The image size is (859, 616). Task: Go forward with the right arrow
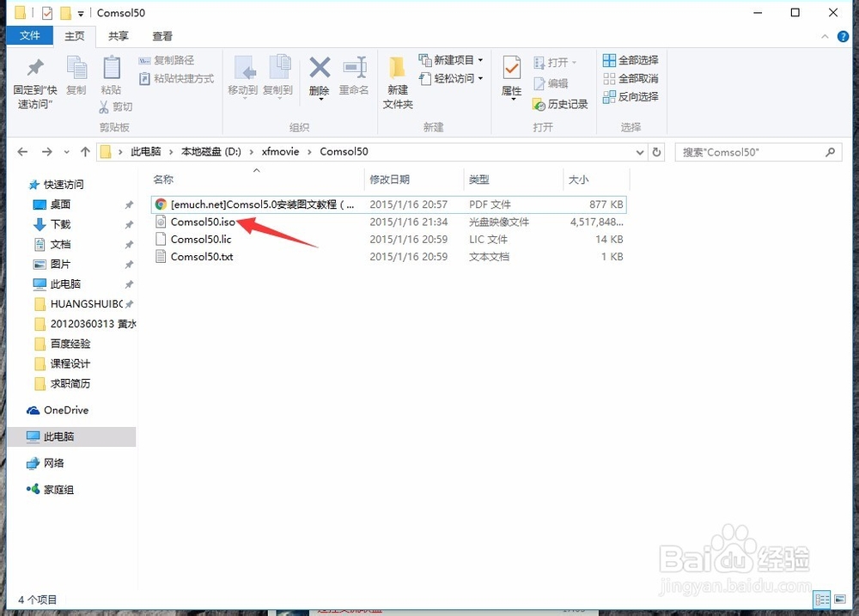click(47, 152)
